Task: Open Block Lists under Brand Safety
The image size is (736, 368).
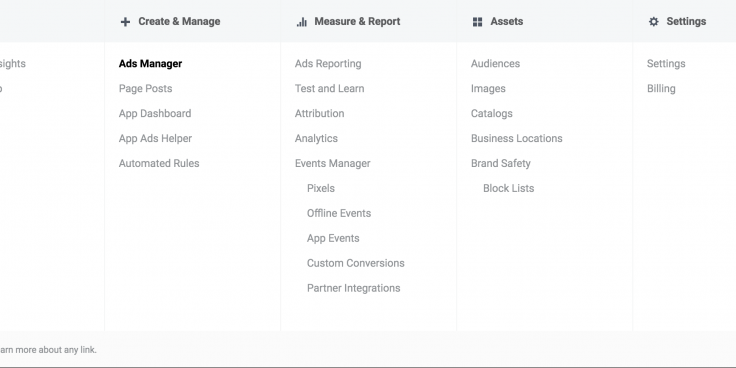Action: (509, 188)
